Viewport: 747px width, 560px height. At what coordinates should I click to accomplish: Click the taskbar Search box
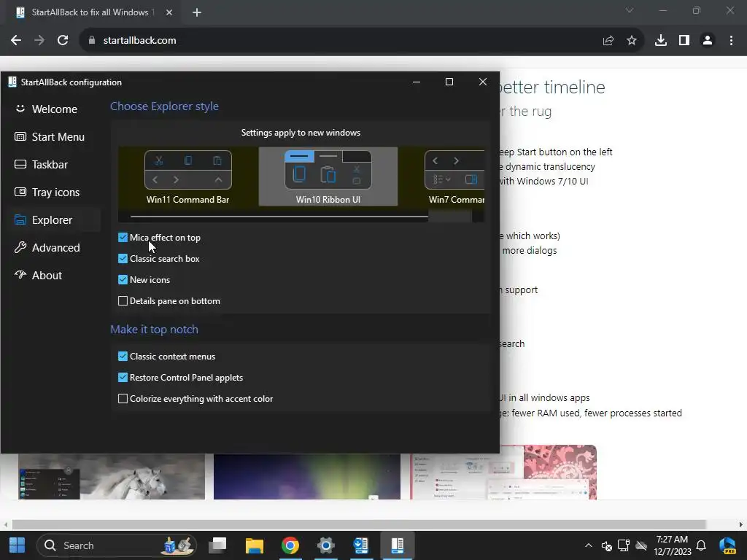click(116, 545)
